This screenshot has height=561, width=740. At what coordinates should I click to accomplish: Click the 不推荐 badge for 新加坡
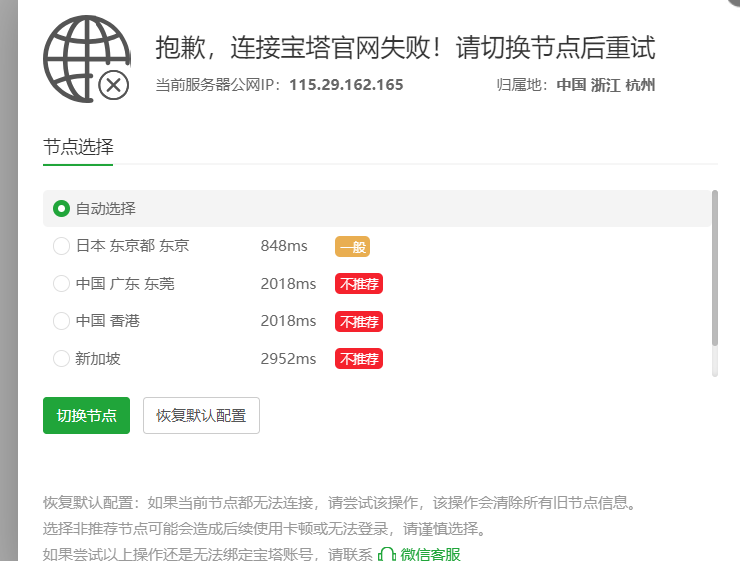(x=359, y=359)
